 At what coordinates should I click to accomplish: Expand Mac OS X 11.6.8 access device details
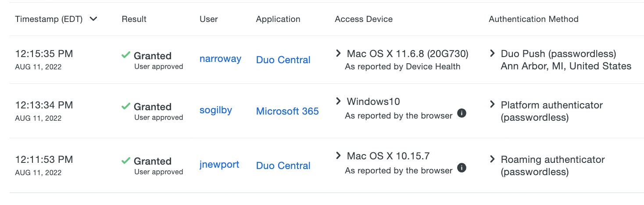[x=338, y=54]
